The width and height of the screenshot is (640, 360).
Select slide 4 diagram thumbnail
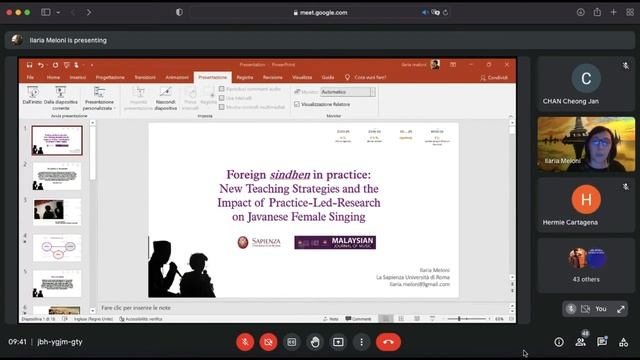point(57,248)
